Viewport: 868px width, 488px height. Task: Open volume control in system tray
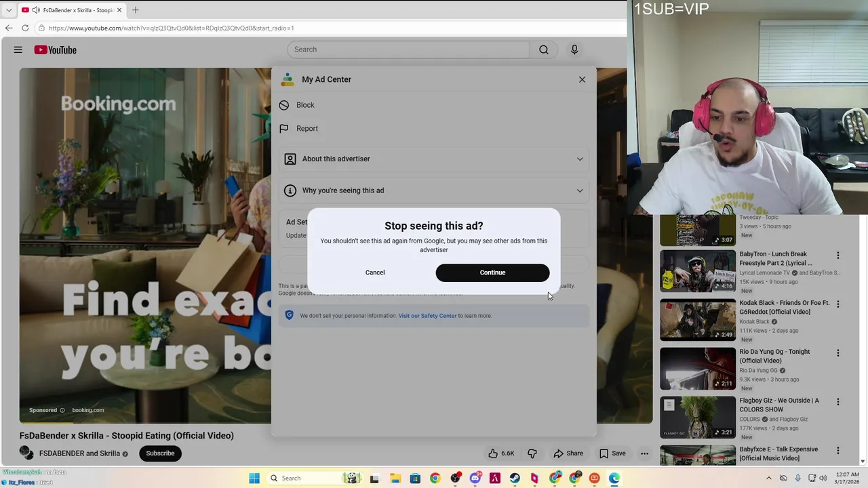coord(824,479)
